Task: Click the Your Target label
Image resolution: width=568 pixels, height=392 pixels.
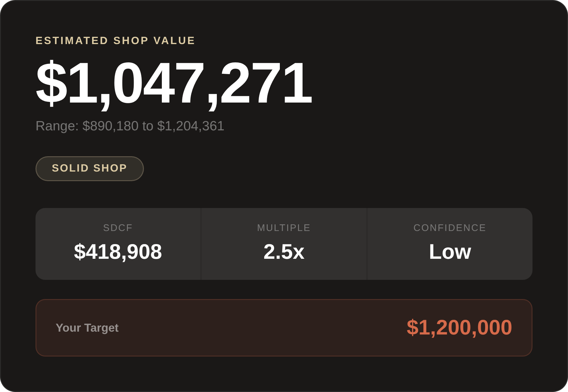Action: [x=87, y=328]
